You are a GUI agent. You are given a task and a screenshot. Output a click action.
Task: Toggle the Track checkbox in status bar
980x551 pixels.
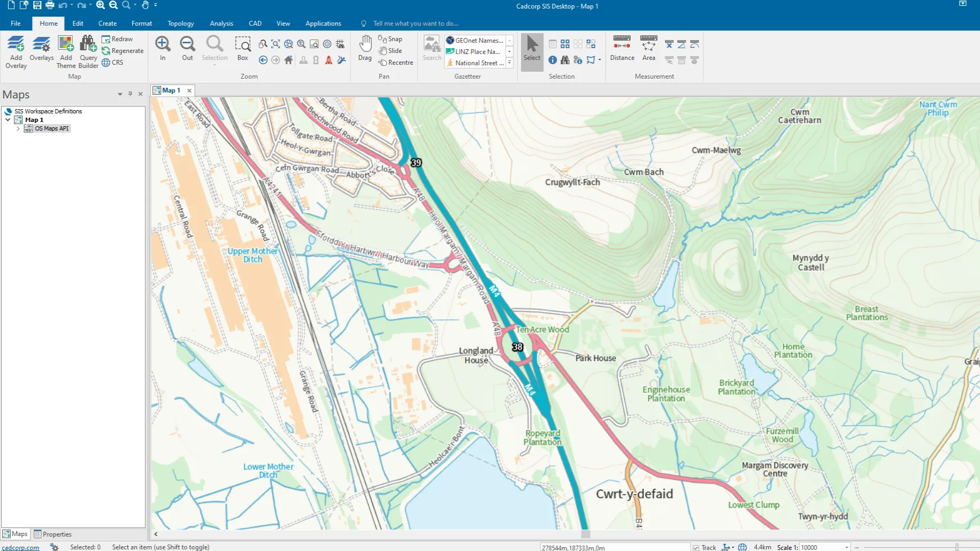696,547
